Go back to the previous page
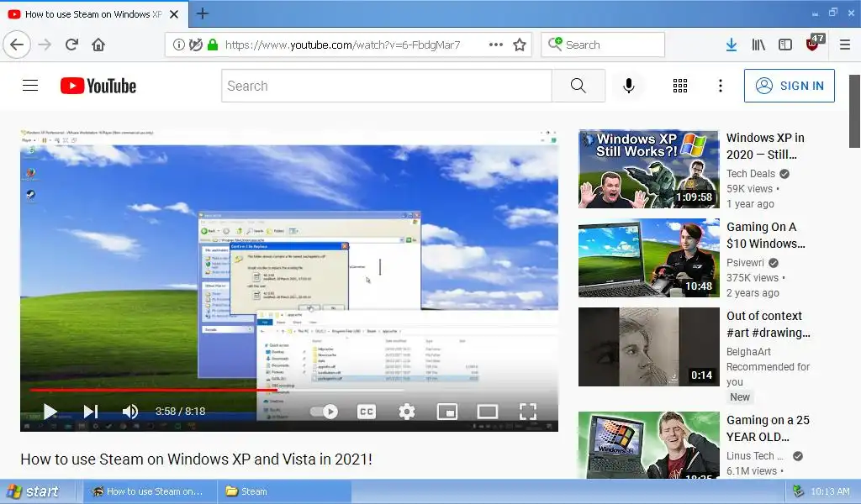The height and width of the screenshot is (504, 861). [17, 45]
